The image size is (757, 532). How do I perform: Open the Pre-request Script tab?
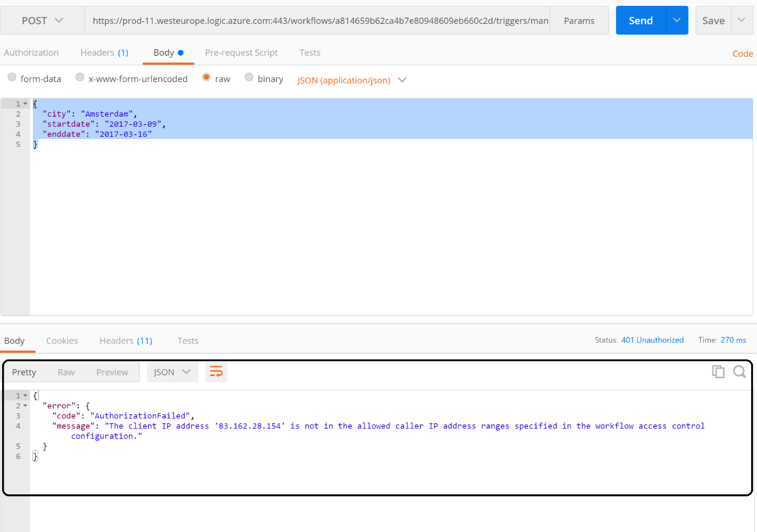pos(241,53)
